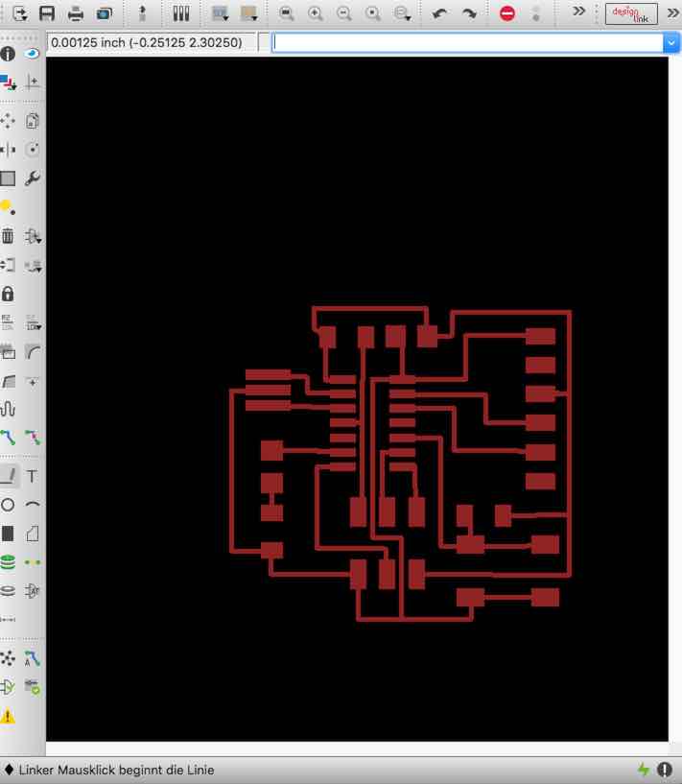The height and width of the screenshot is (784, 682).
Task: Select the Attribute tool
Action: pos(33,591)
